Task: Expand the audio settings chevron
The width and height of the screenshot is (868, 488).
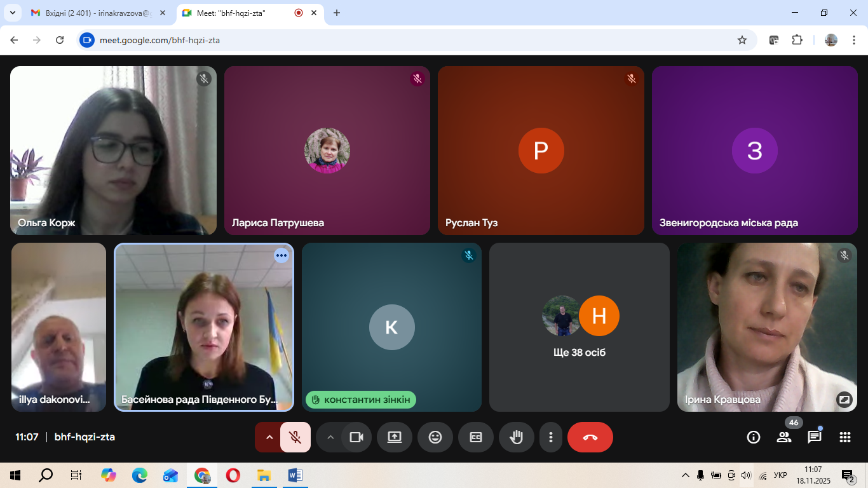Action: coord(269,437)
